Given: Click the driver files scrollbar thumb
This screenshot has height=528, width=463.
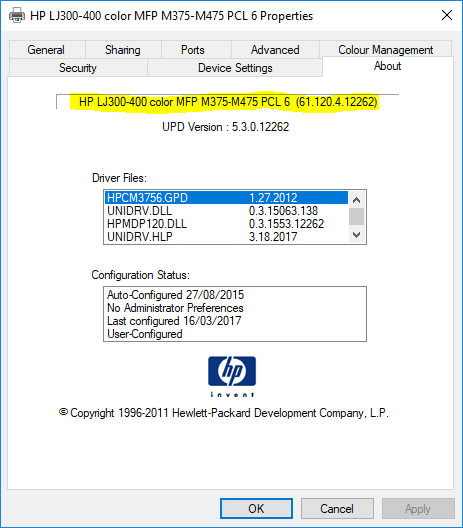Looking at the screenshot, I should [357, 216].
